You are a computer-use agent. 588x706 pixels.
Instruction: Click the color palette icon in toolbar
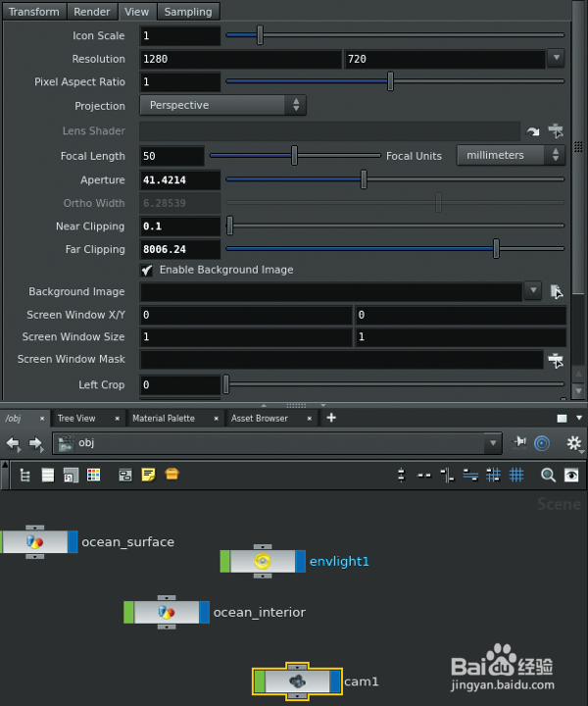pyautogui.click(x=94, y=475)
